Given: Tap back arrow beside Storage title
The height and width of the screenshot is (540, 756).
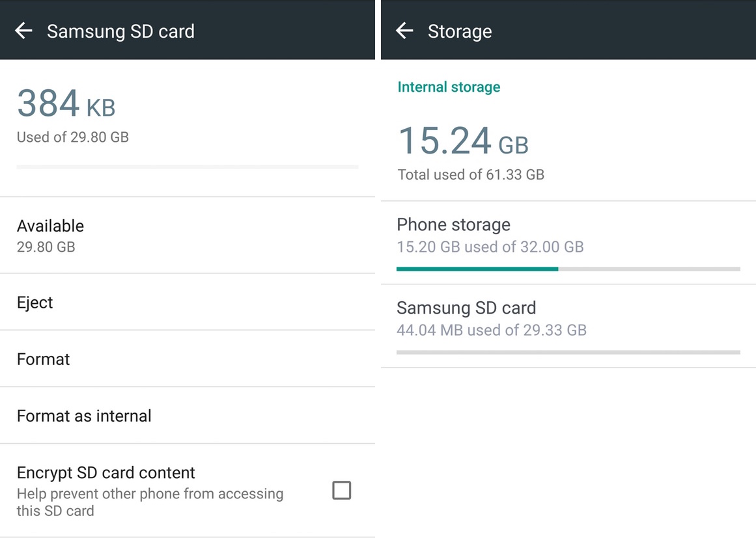Looking at the screenshot, I should click(404, 31).
